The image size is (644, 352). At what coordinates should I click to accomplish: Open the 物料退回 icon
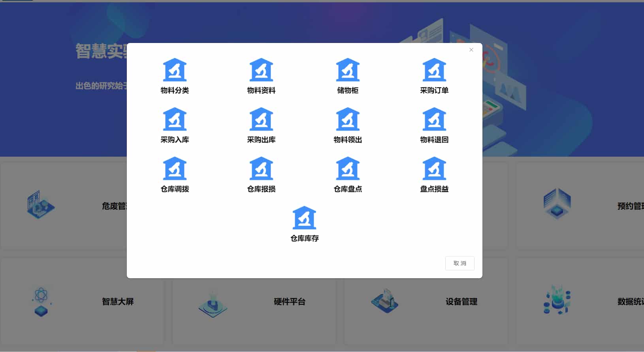coord(434,119)
